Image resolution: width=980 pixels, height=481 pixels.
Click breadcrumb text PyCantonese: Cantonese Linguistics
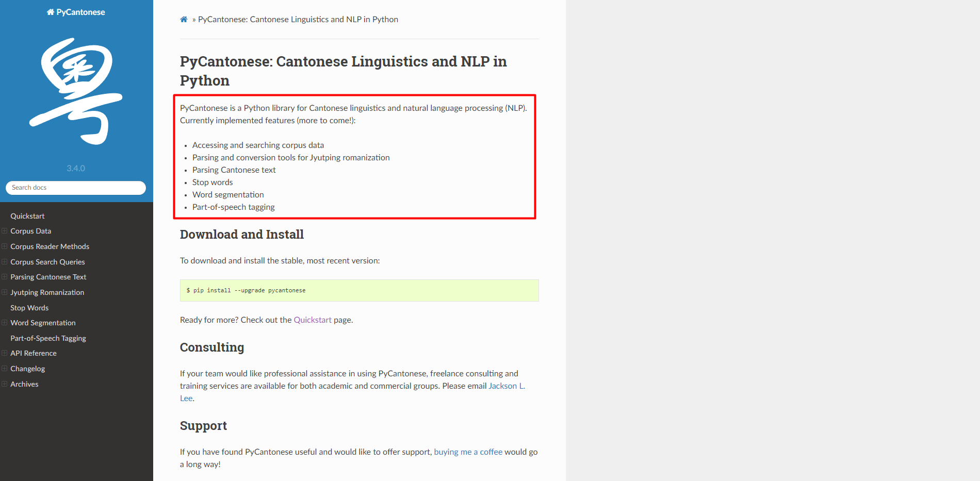298,20
